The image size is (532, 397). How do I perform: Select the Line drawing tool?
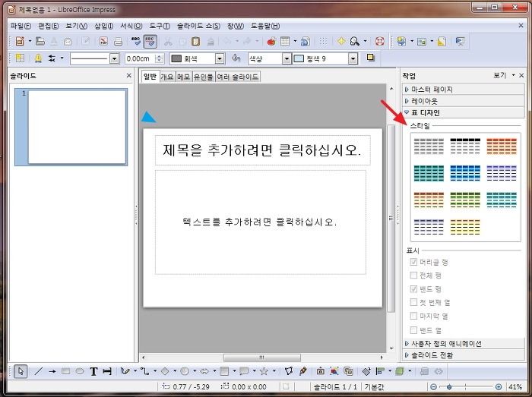[x=38, y=371]
